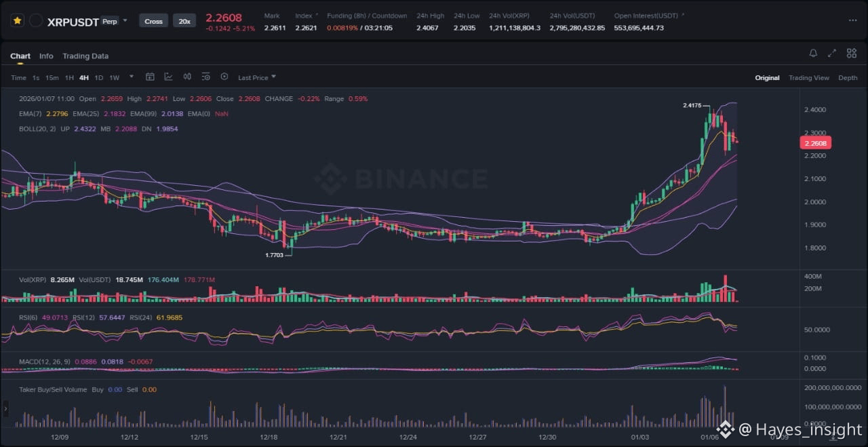
Task: Switch to Depth chart view
Action: pos(848,78)
